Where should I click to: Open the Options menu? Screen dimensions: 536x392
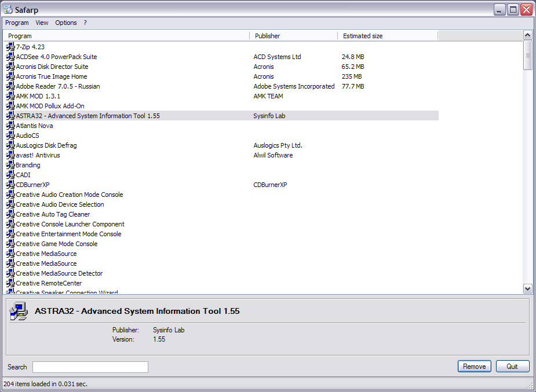66,23
